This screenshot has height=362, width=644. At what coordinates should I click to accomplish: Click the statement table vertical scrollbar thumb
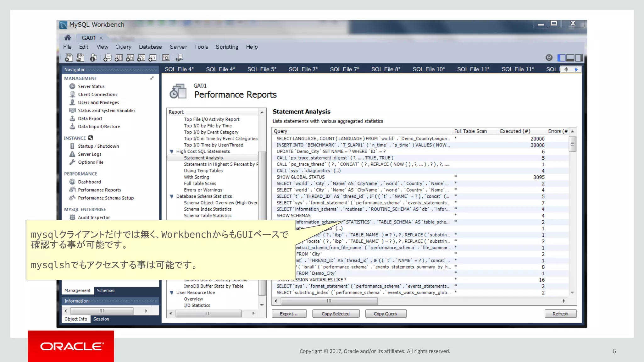click(x=572, y=144)
